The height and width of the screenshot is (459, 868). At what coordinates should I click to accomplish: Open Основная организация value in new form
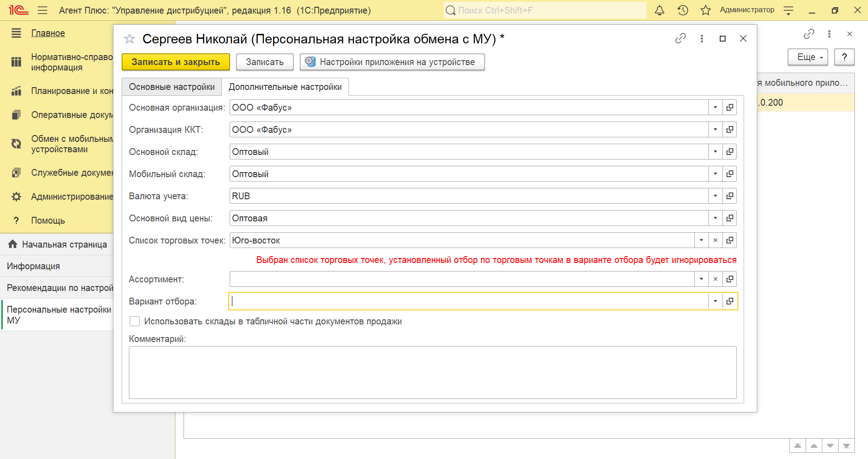tap(730, 108)
